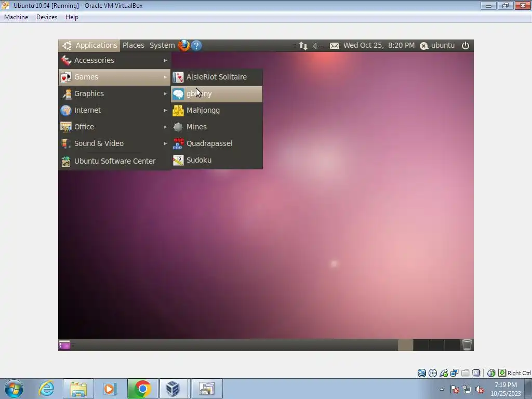Open the Applications menu in Ubuntu panel
The width and height of the screenshot is (532, 399).
pyautogui.click(x=89, y=46)
